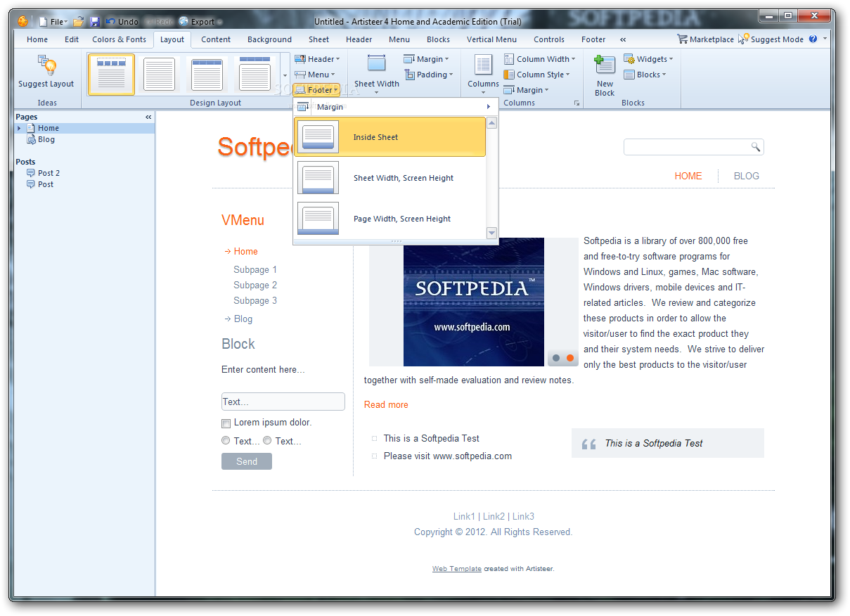
Task: Open Columns group Margin dropdown
Action: click(x=526, y=90)
